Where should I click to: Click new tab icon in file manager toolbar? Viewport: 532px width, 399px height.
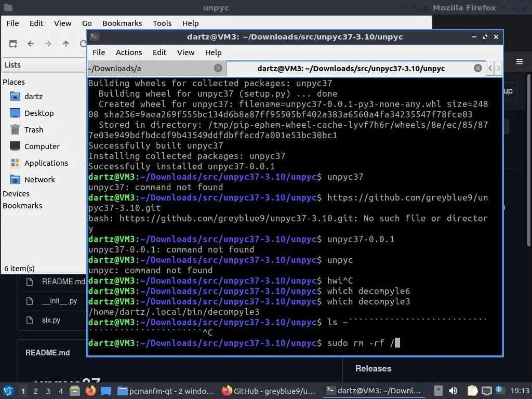[13, 44]
